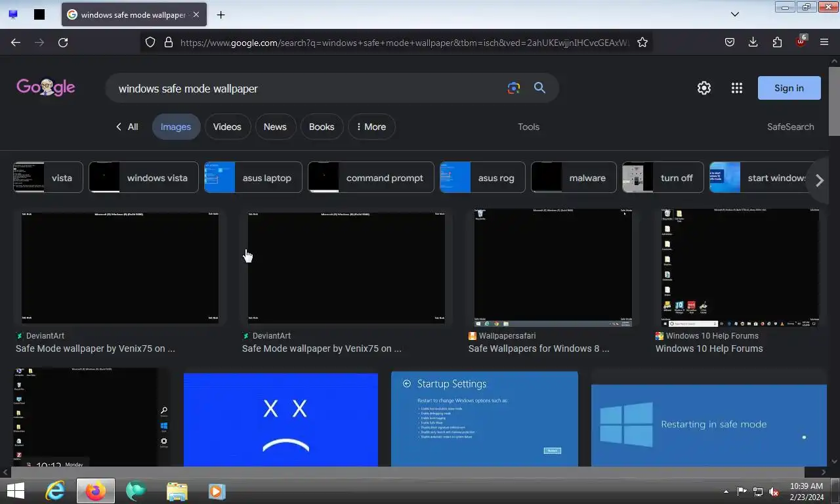Click the Google logo
Screen dimensions: 840x504
click(46, 87)
